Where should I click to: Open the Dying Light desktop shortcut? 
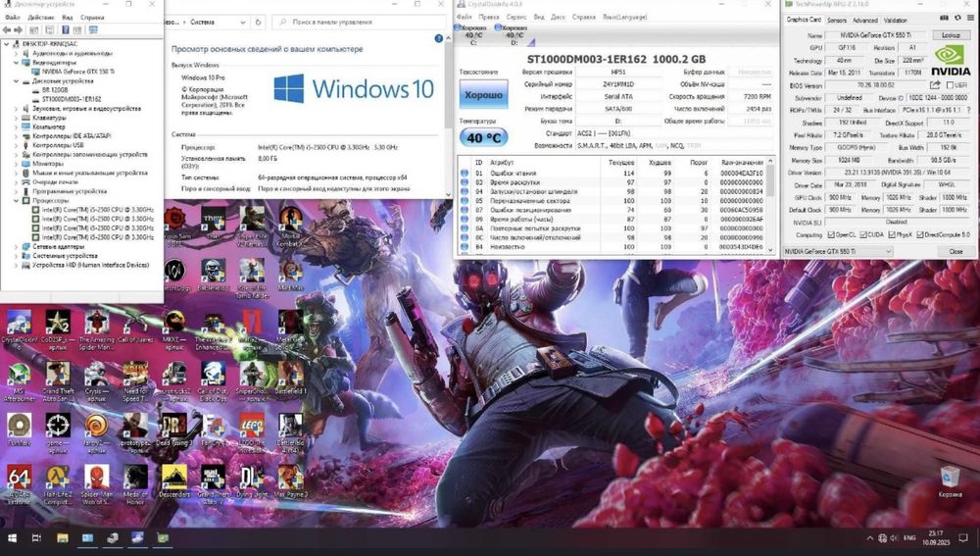click(x=252, y=481)
